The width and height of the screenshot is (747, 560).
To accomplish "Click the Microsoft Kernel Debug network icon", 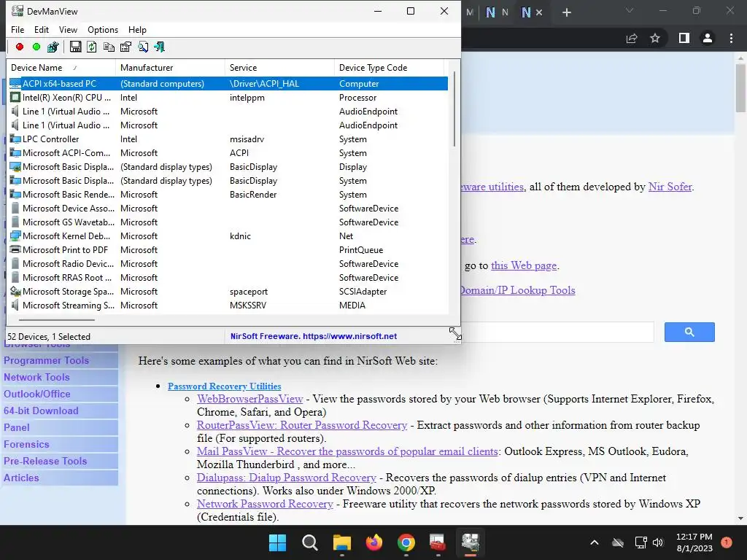I will click(15, 236).
